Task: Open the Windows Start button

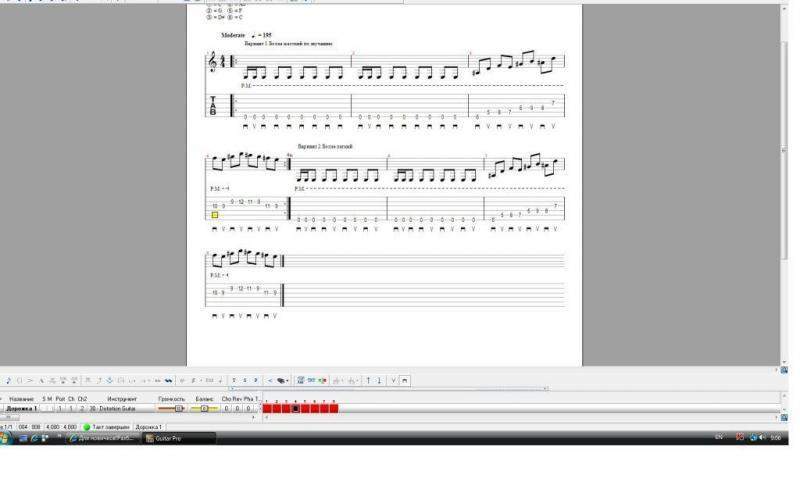Action: [5, 438]
